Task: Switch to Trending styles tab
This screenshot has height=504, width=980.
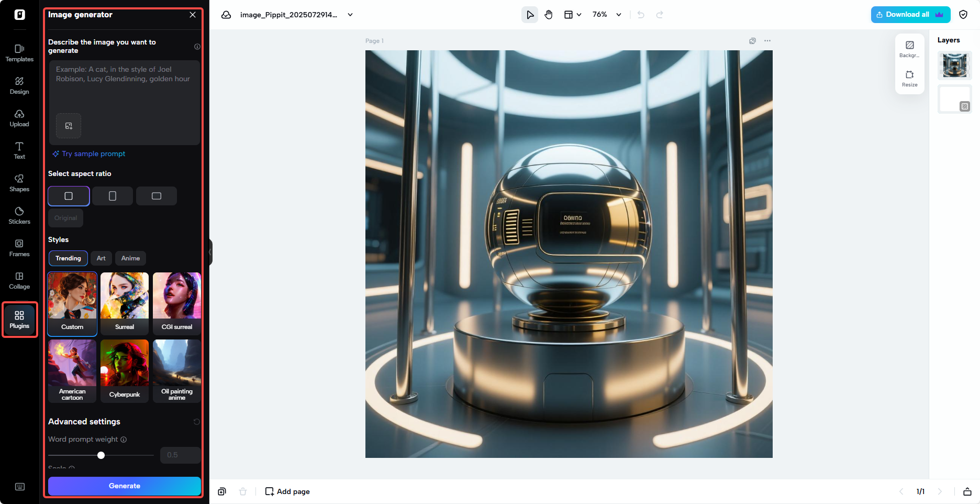Action: (68, 258)
